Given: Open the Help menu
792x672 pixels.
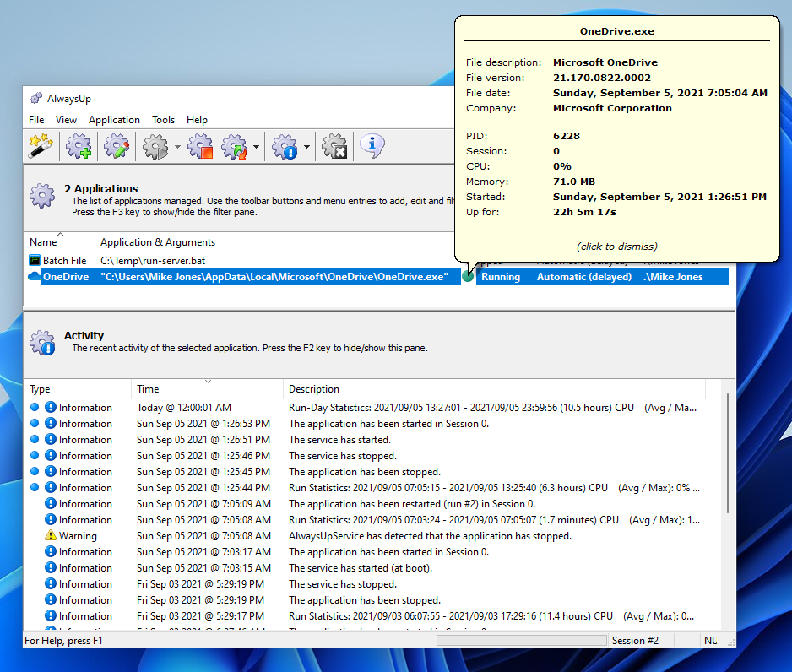Looking at the screenshot, I should pyautogui.click(x=197, y=120).
